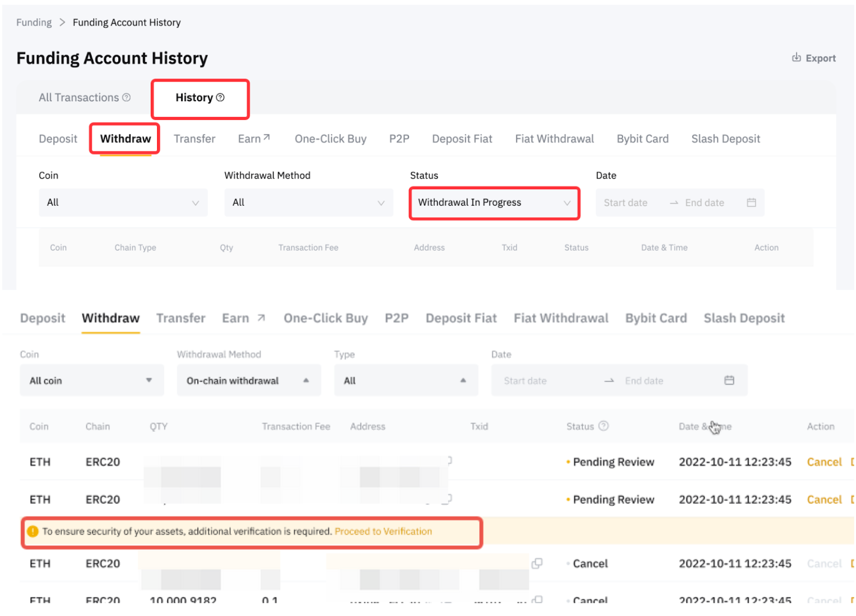Click the Status column help icon
The width and height of the screenshot is (856, 616).
point(604,426)
